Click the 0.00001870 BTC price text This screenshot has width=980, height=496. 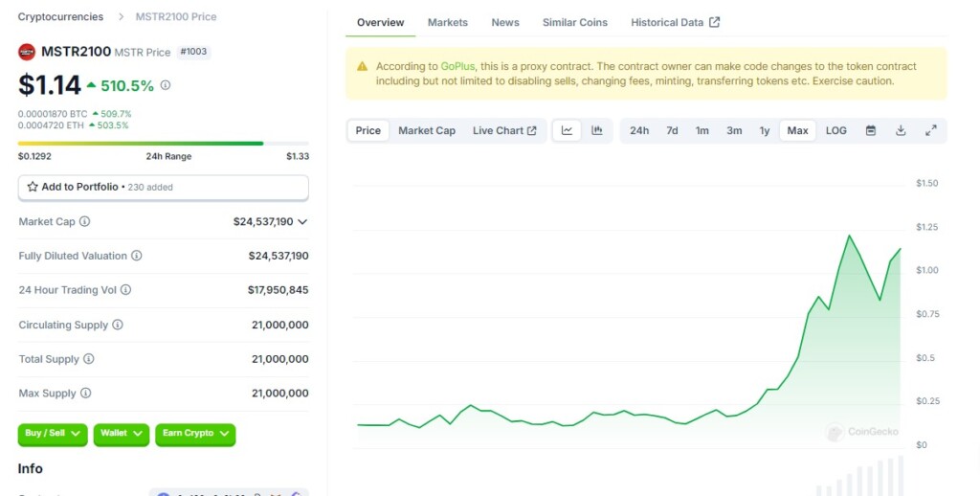point(53,114)
